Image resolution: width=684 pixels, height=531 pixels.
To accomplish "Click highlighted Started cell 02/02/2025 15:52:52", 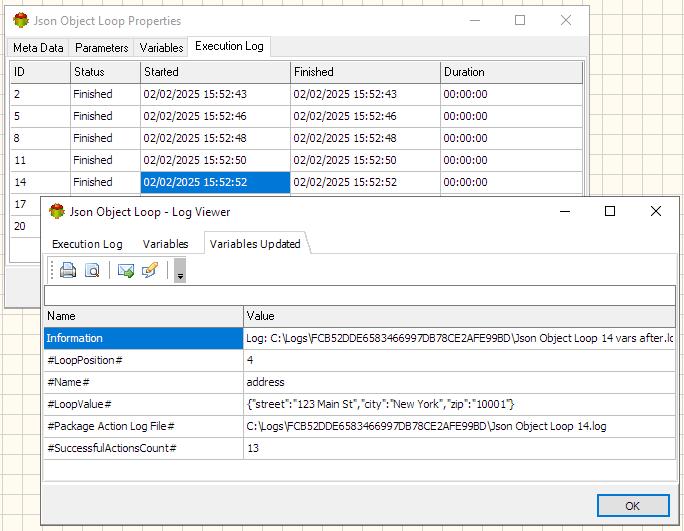I will [215, 182].
